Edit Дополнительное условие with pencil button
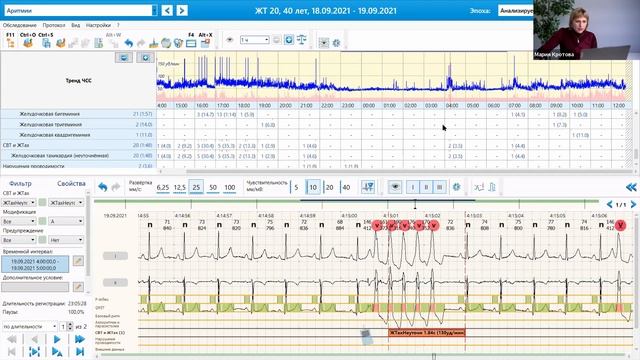Screen dimensions: 640x360 click(78, 287)
